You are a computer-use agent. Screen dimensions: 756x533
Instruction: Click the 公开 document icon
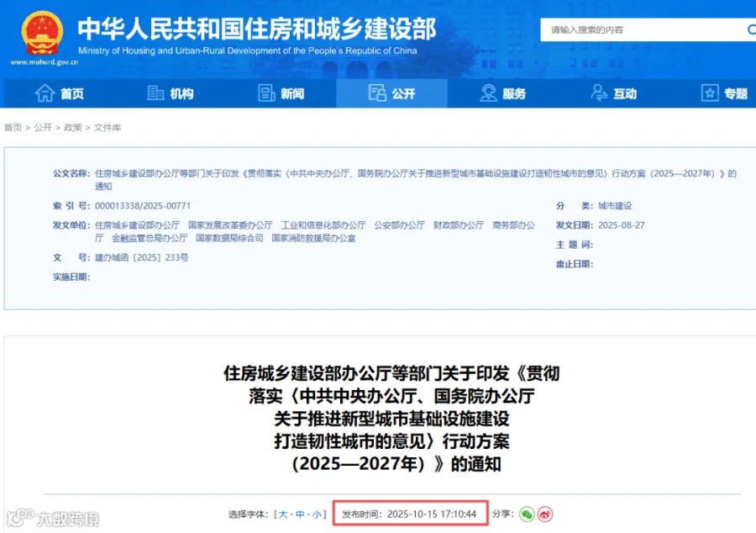tap(377, 92)
